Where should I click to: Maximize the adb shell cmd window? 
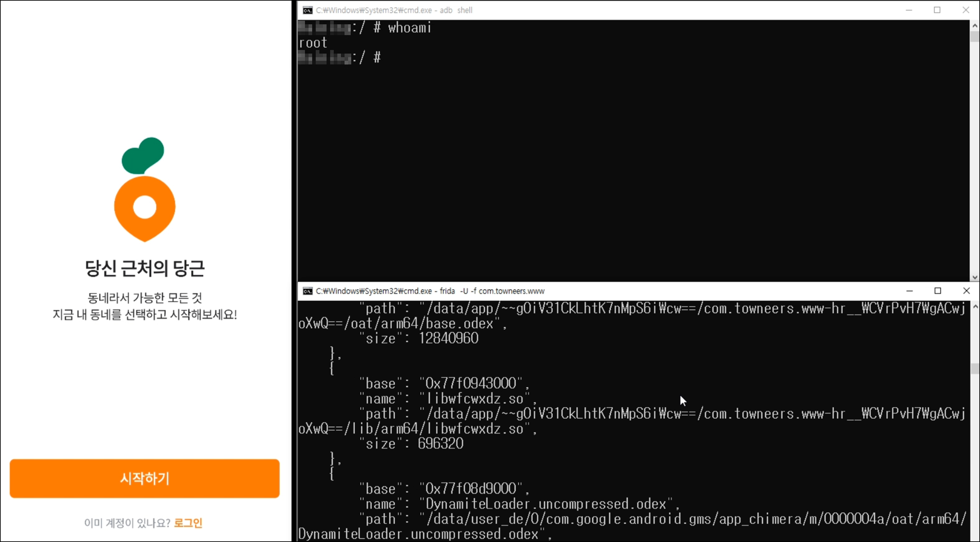[937, 10]
